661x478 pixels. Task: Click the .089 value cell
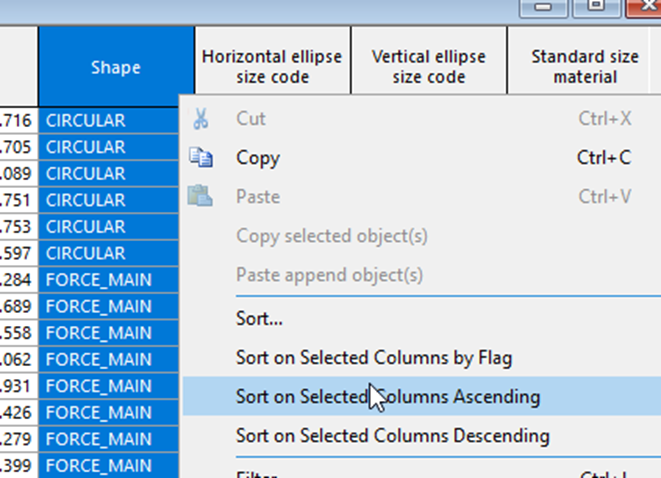(19, 174)
